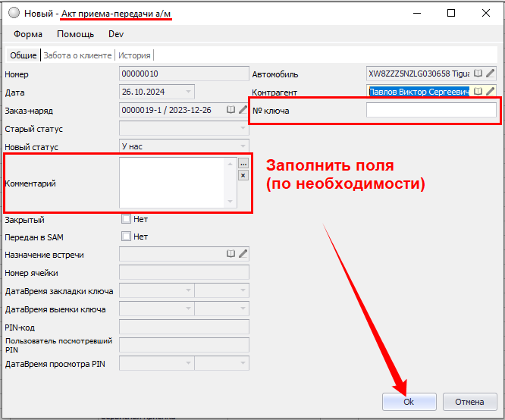Screen dimensions: 505x420
Task: Expand the Дата date dropdown
Action: point(188,92)
